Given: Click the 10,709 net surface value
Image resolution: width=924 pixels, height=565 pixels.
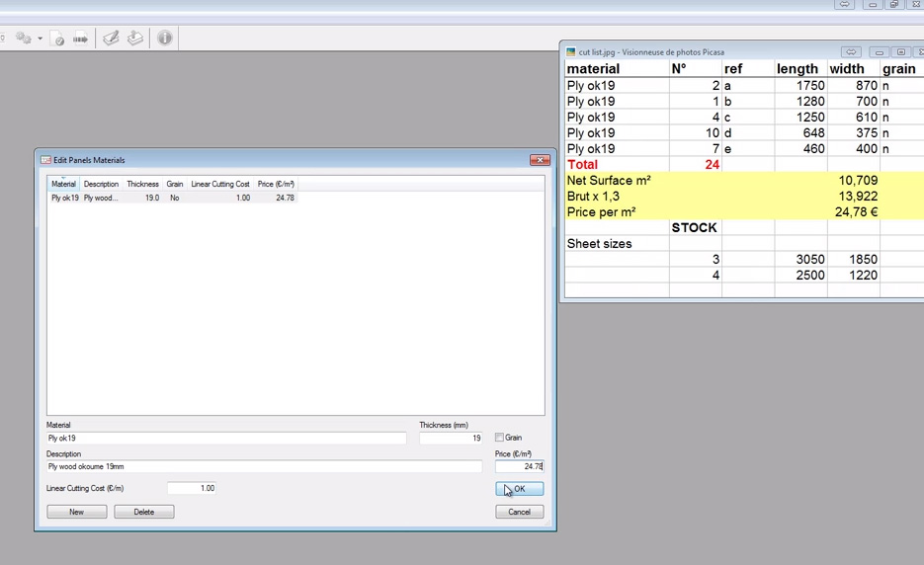Looking at the screenshot, I should click(x=858, y=181).
